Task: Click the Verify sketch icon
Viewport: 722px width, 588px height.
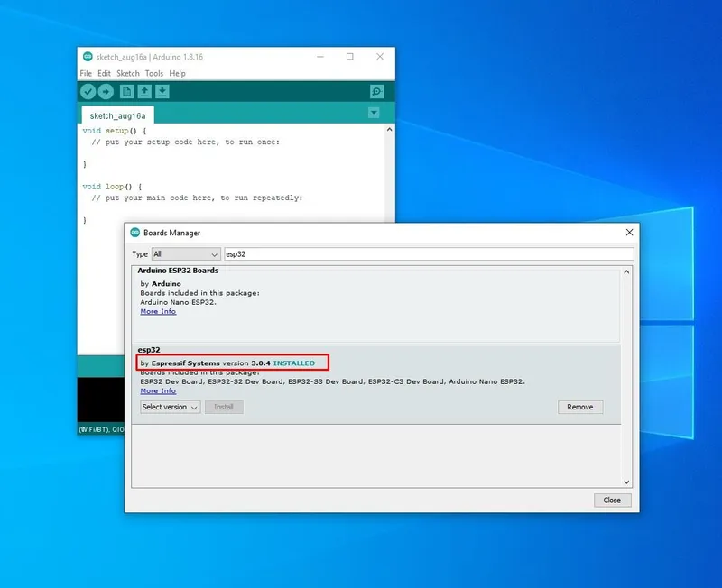Action: [88, 91]
